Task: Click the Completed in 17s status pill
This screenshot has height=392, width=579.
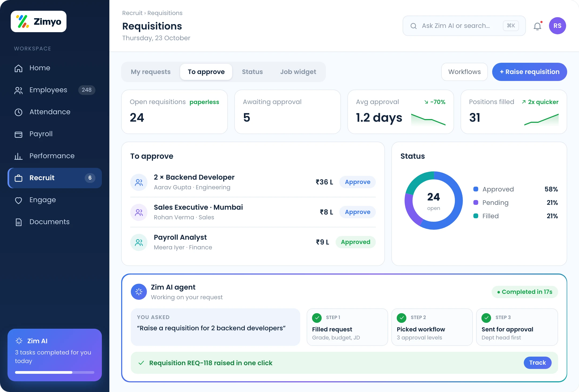Action: pyautogui.click(x=525, y=292)
